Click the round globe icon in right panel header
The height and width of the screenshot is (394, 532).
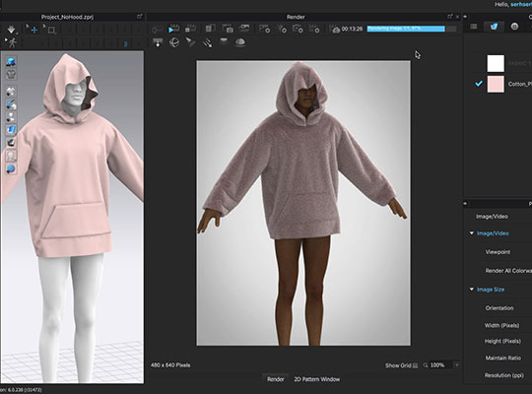click(514, 27)
